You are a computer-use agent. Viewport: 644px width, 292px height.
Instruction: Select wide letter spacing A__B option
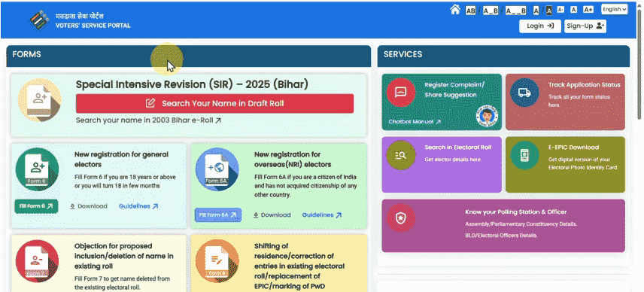point(515,11)
